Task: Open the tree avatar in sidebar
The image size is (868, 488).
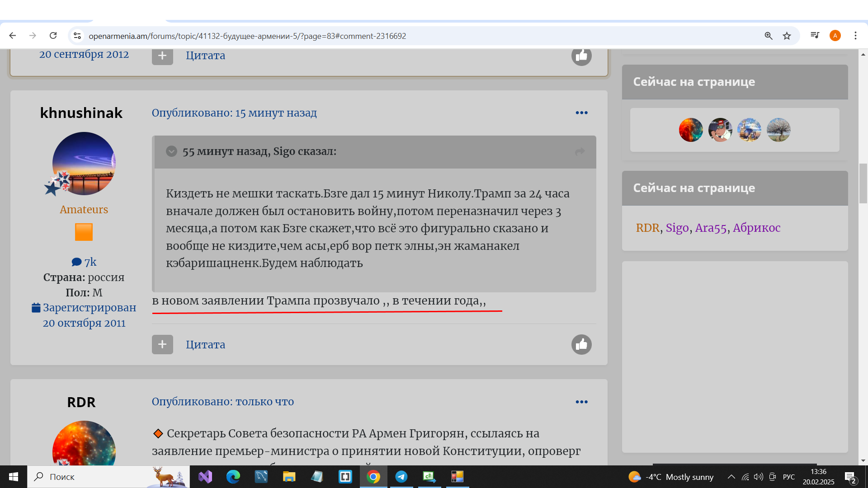Action: (x=778, y=130)
